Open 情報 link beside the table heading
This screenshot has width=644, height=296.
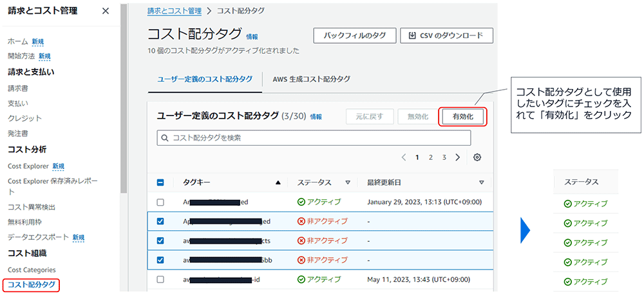coord(316,117)
